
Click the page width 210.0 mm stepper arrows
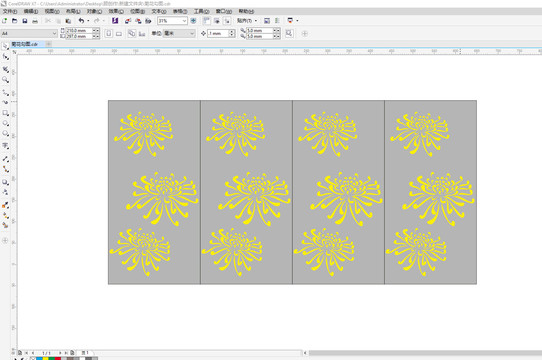tap(96, 31)
